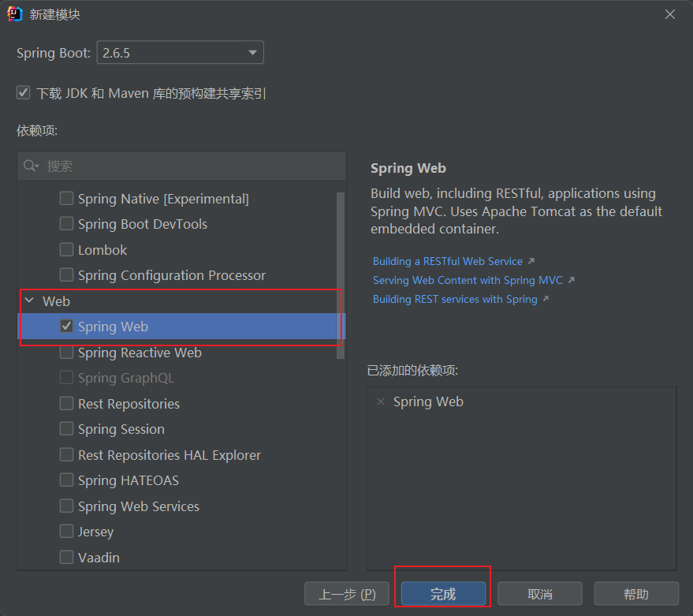
Task: Open Serving Web Content with Spring MVC link
Action: (x=468, y=280)
